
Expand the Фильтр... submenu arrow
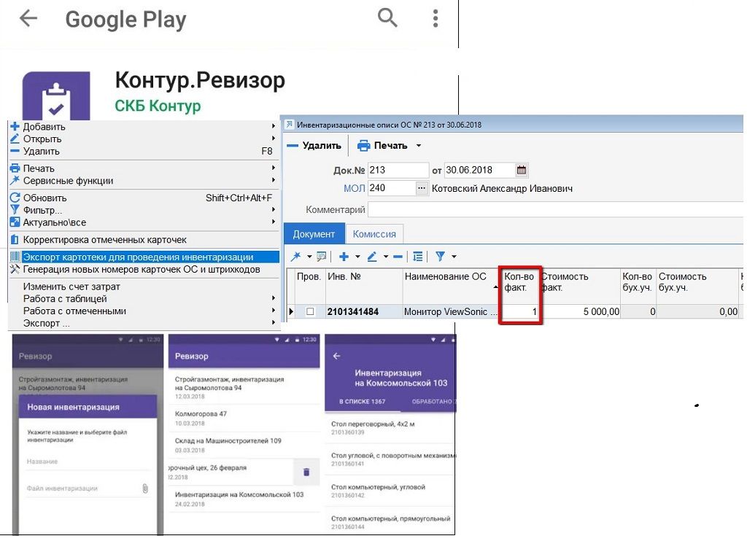274,209
